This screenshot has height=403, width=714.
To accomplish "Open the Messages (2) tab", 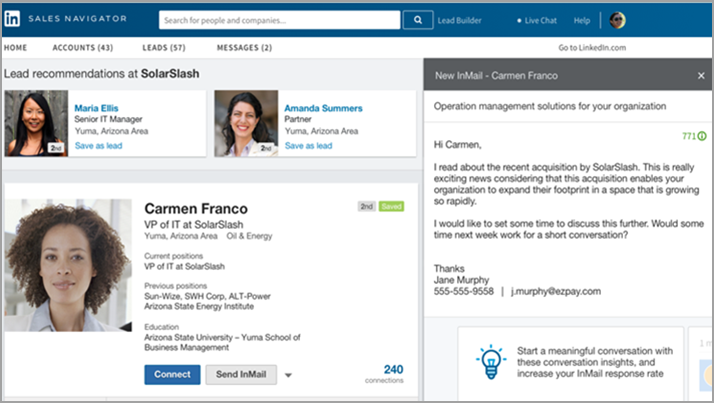I will point(244,47).
